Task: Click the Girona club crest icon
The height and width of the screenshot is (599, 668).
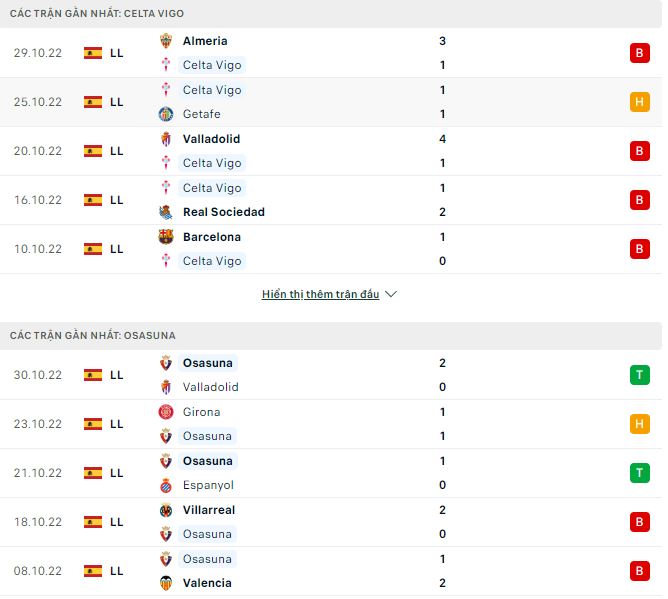Action: (x=166, y=412)
